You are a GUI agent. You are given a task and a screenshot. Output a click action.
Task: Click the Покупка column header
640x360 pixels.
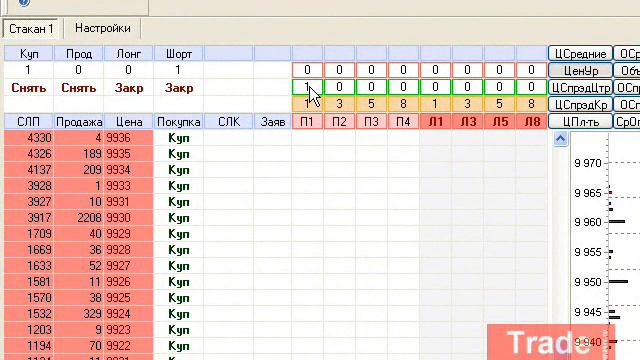(179, 122)
